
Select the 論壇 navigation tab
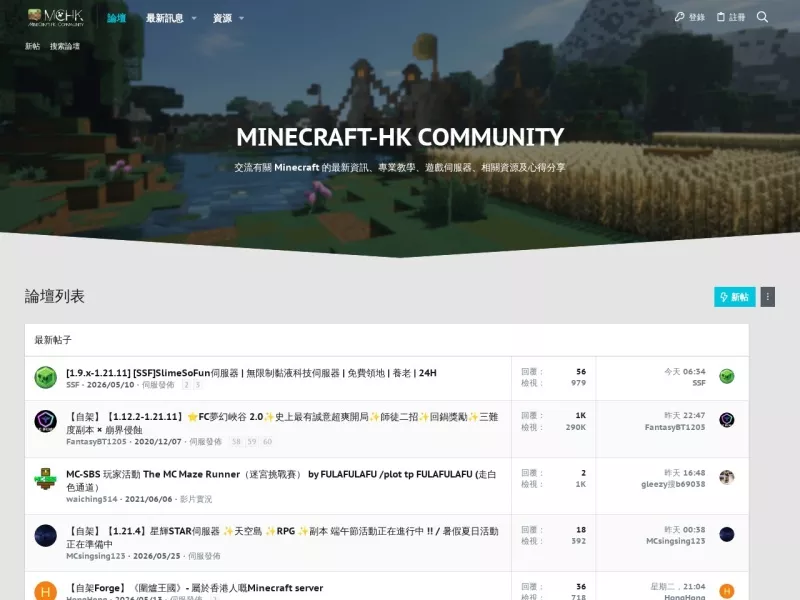tap(116, 18)
